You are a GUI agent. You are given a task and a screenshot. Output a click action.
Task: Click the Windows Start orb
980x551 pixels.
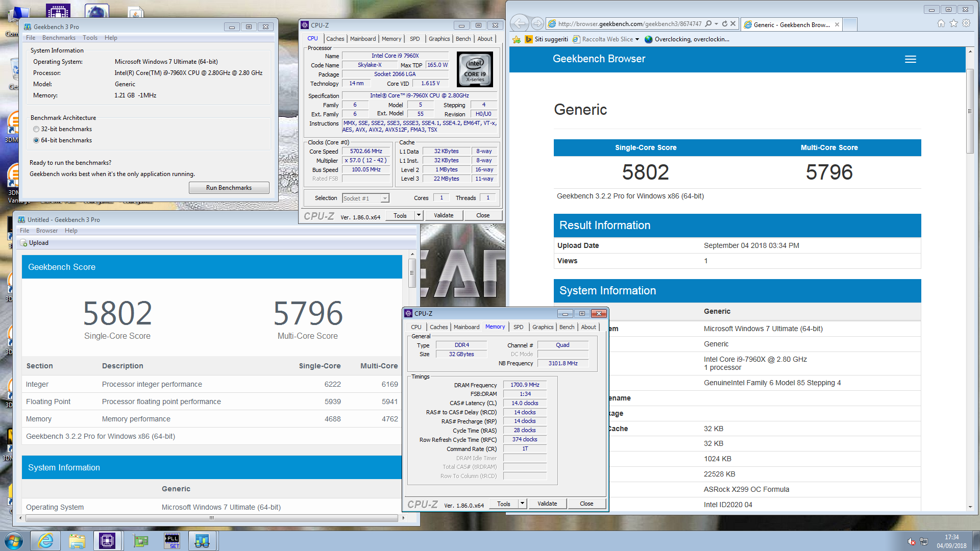[x=13, y=541]
